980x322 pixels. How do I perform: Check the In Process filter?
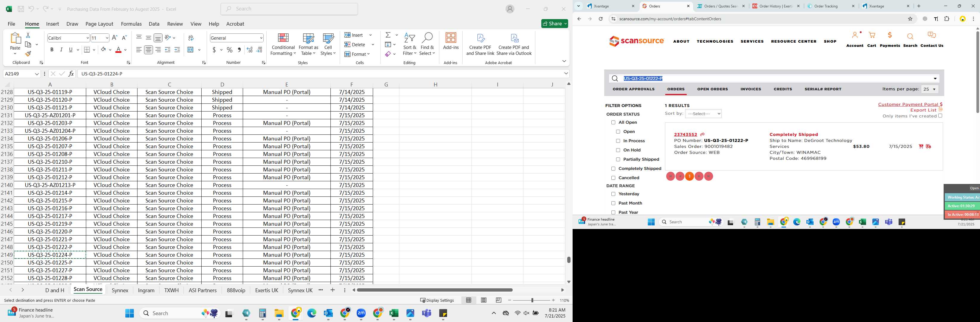[618, 141]
